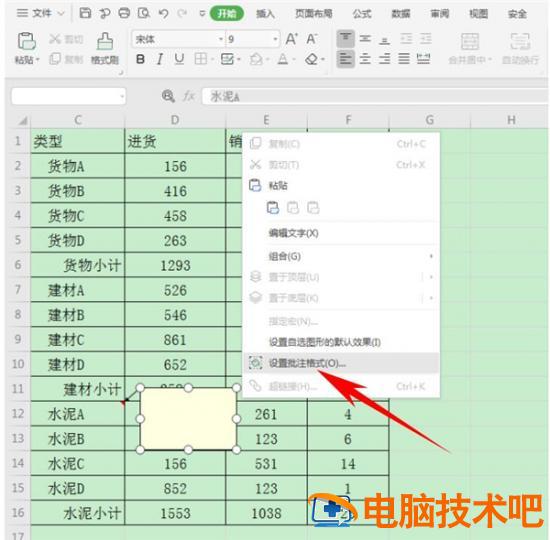Open the quick access toolbar customize arrow

(x=202, y=14)
